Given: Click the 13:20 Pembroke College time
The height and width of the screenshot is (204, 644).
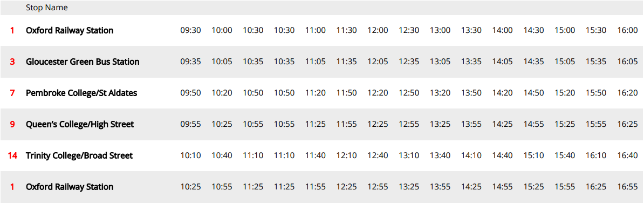Looking at the screenshot, I should tap(440, 93).
